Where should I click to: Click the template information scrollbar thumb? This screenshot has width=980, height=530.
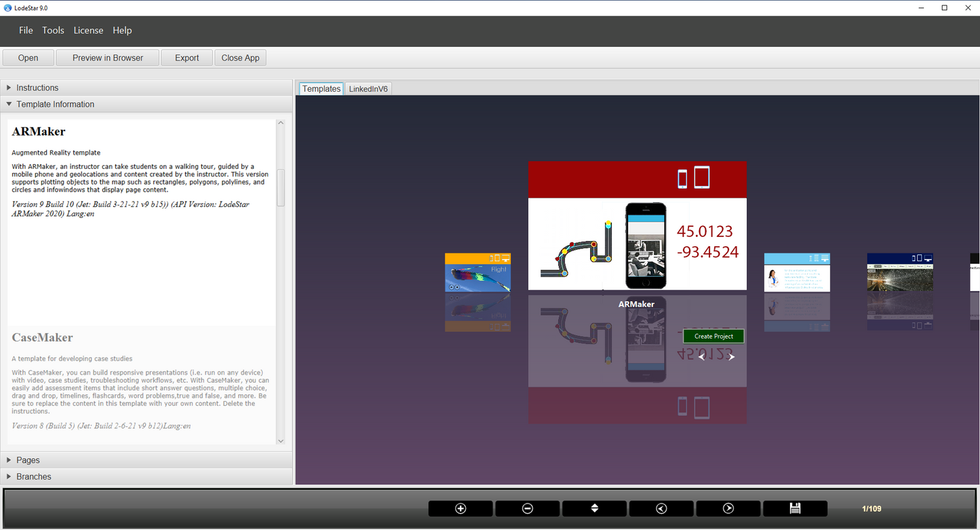coord(281,188)
